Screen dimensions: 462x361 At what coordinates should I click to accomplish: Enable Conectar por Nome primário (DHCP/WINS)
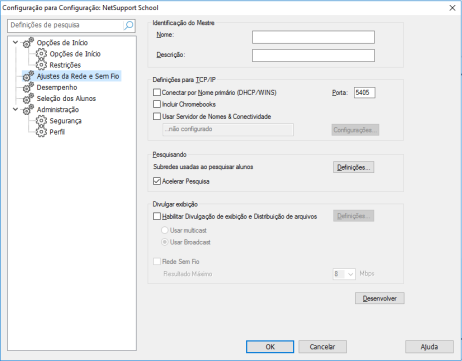(157, 92)
